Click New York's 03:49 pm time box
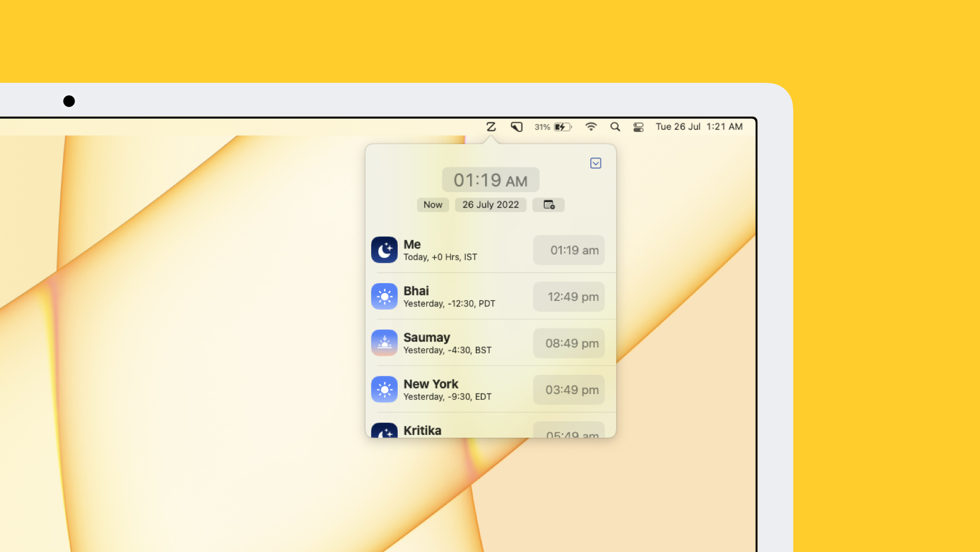 [569, 390]
